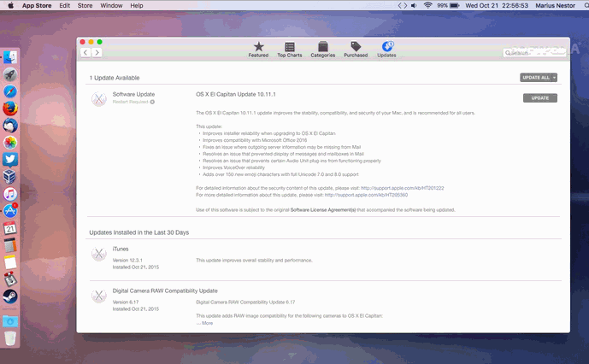The image size is (589, 364).
Task: Click the App Store dock icon
Action: (10, 211)
